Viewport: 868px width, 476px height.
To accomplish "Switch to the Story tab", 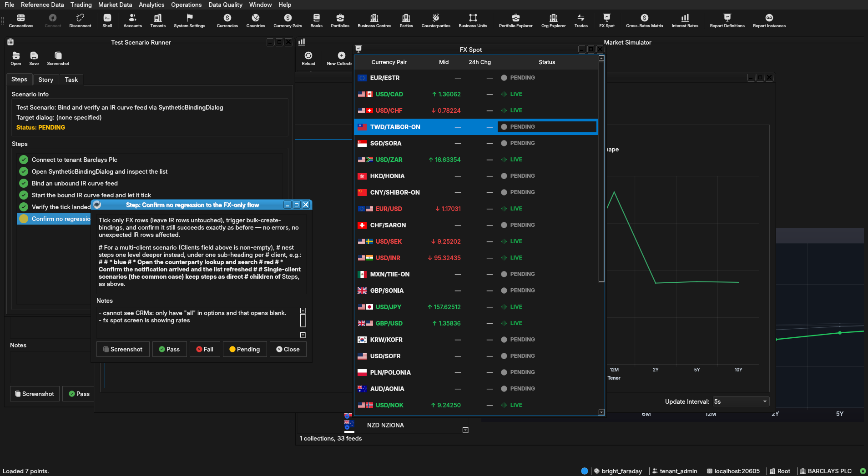I will pos(45,80).
